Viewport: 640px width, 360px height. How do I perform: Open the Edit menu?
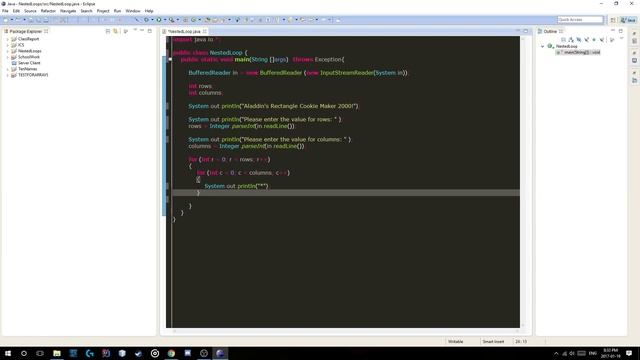[x=16, y=11]
